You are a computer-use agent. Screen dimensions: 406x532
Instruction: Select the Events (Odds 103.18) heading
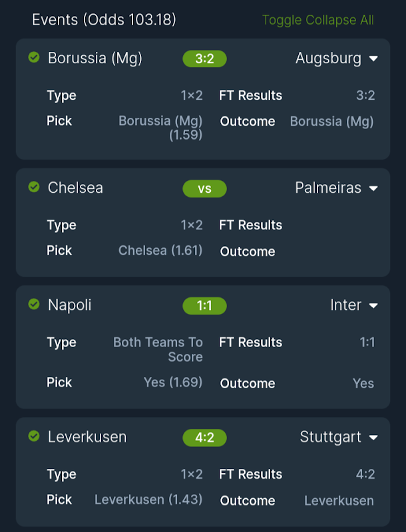pyautogui.click(x=104, y=20)
